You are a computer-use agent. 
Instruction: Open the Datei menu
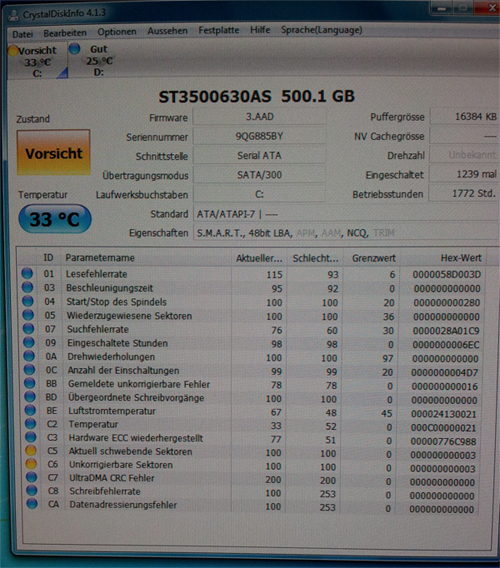(22, 34)
